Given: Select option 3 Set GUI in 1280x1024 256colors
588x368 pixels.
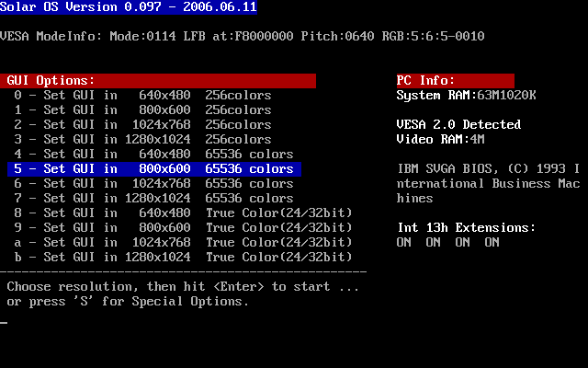Looking at the screenshot, I should (x=142, y=139).
